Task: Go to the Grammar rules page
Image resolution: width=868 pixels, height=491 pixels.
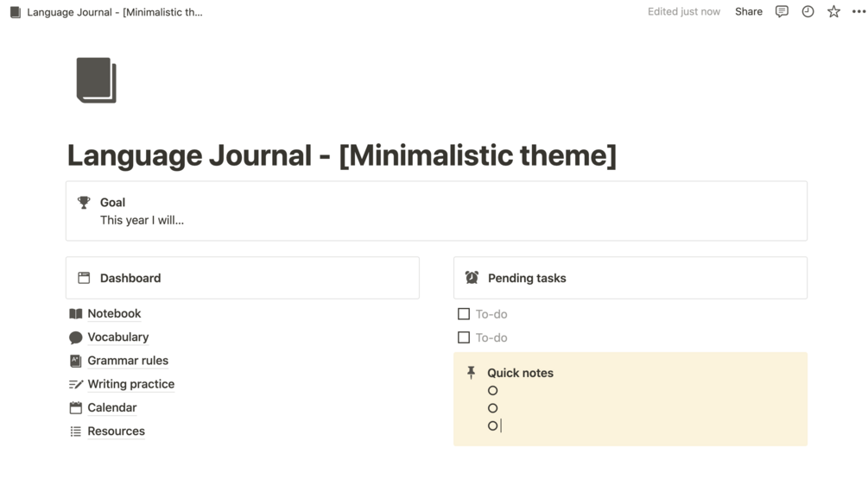Action: click(x=128, y=361)
